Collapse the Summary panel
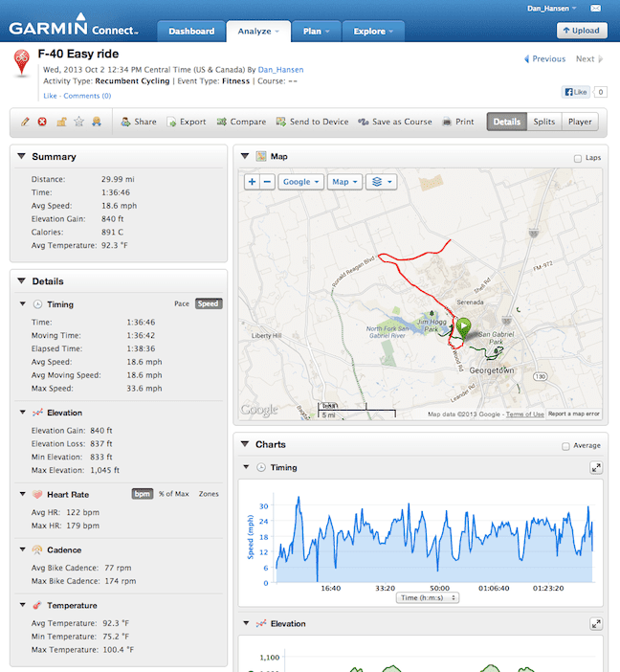620x672 pixels. pyautogui.click(x=21, y=156)
